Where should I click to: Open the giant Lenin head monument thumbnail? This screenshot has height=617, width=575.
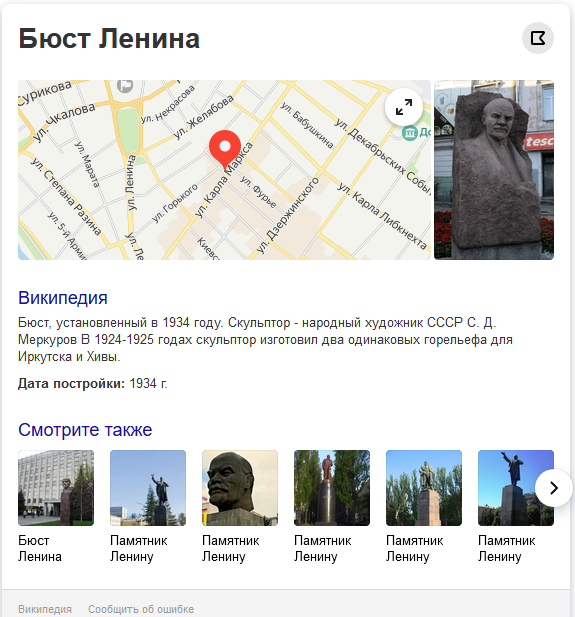tap(240, 488)
